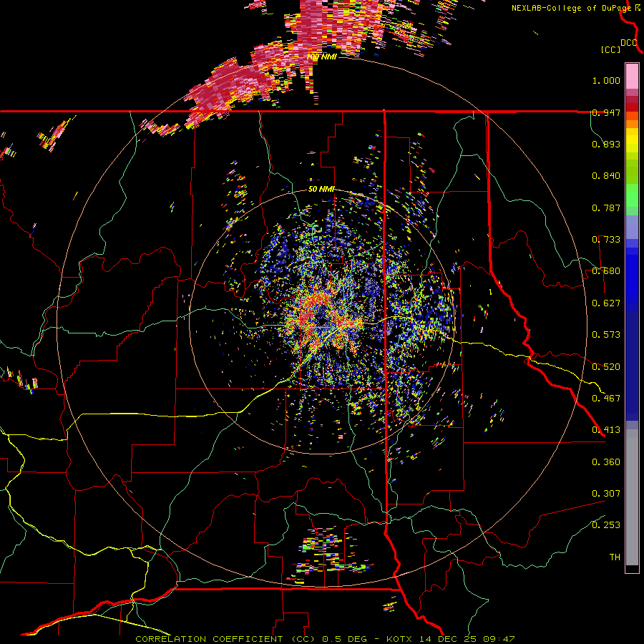This screenshot has width=644, height=644.
Task: Click the TH threshold label in legend
Action: pos(615,557)
